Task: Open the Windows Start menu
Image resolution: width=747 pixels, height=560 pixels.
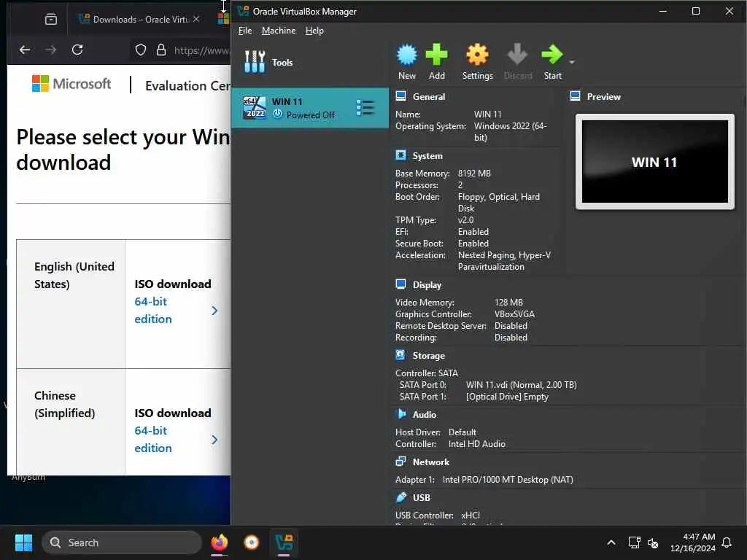Action: click(23, 542)
